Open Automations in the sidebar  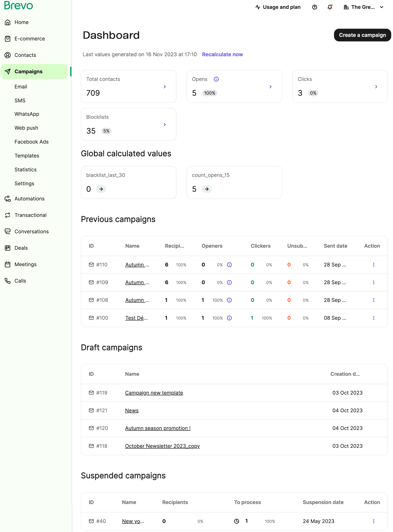pyautogui.click(x=30, y=199)
